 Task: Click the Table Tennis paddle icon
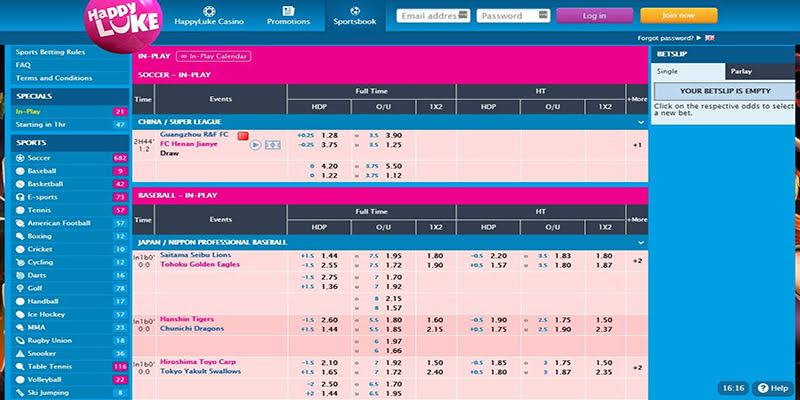[20, 366]
